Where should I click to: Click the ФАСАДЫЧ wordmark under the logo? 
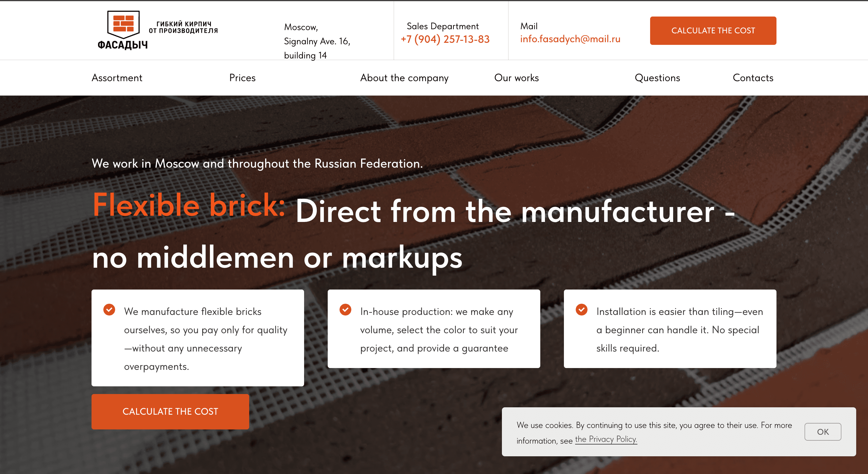pos(123,45)
